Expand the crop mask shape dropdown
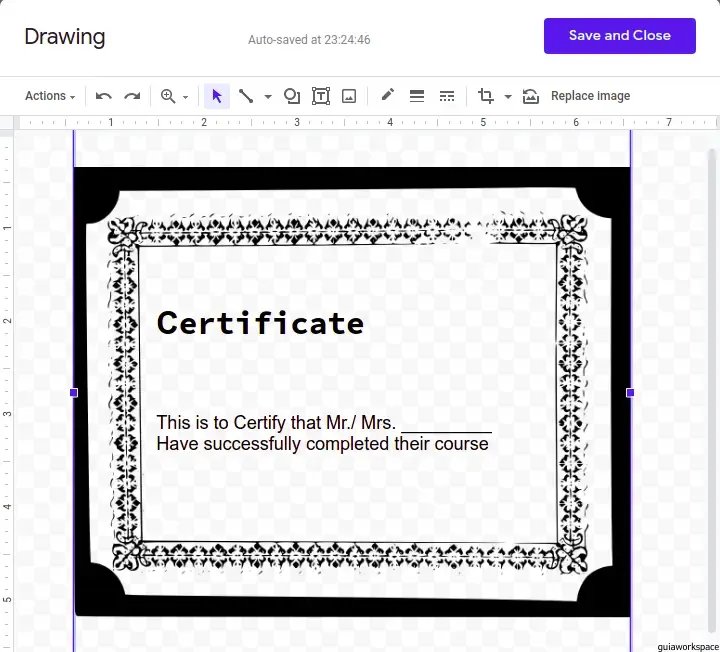This screenshot has width=720, height=652. tap(508, 97)
